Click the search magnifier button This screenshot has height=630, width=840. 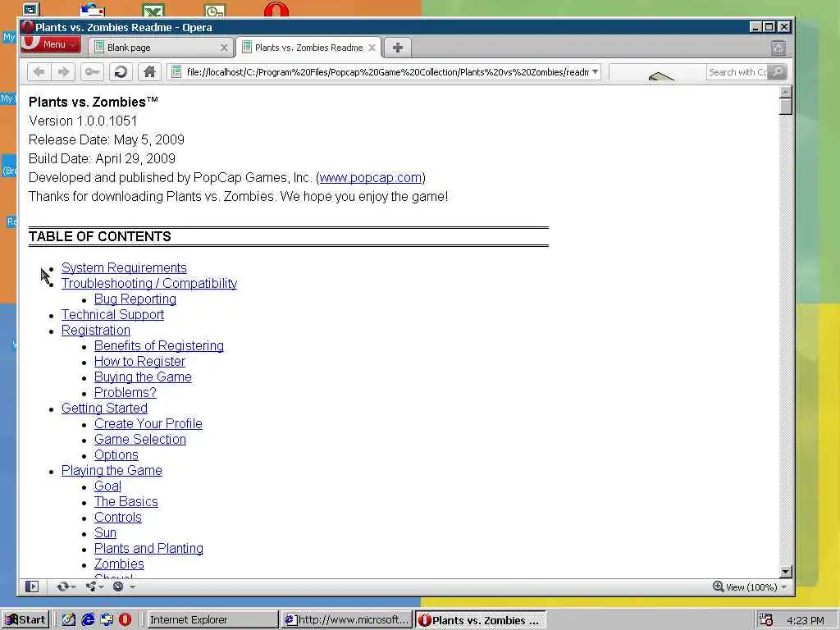(778, 72)
